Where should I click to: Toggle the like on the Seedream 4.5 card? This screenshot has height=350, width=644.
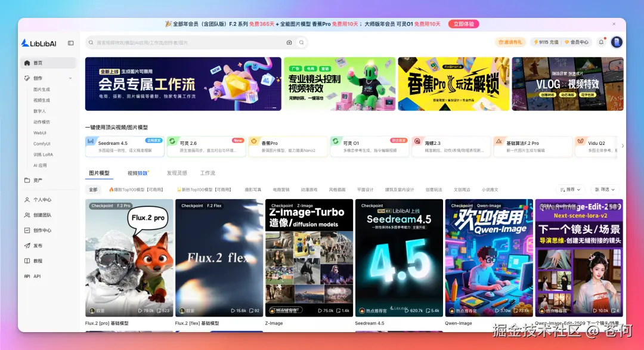coord(427,311)
